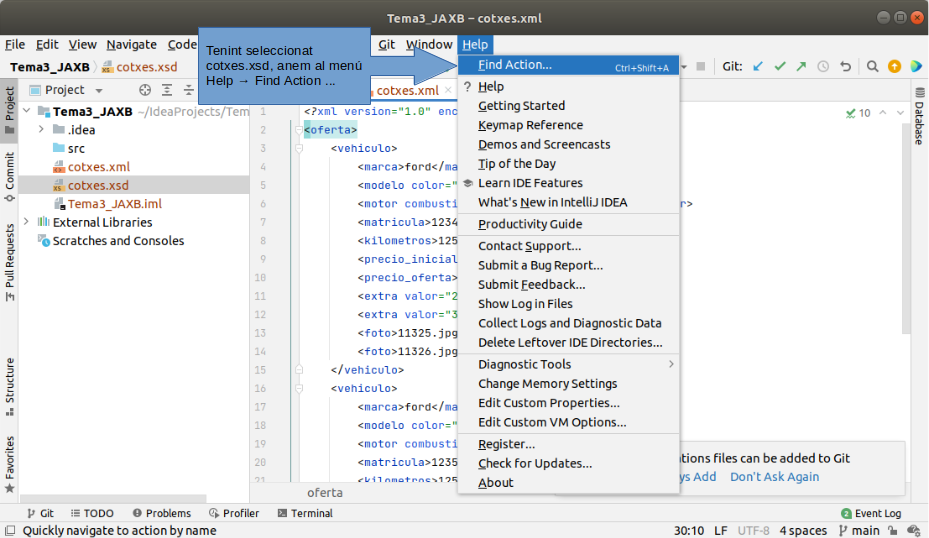Open the Navigate menu
The width and height of the screenshot is (929, 538).
(x=132, y=44)
